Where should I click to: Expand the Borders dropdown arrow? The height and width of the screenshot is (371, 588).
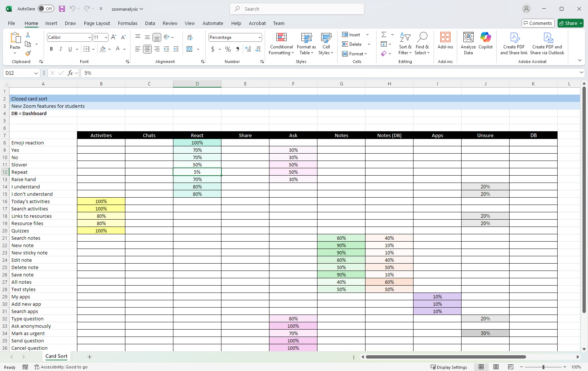[93, 49]
